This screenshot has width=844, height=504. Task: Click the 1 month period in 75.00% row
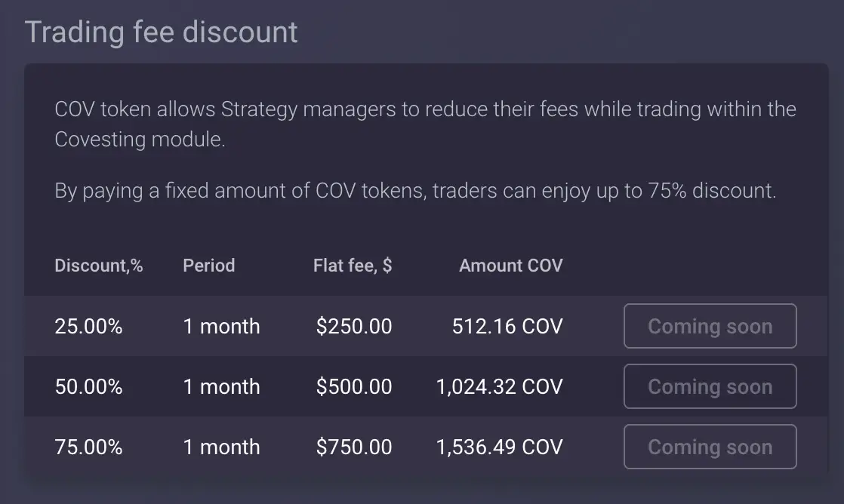pyautogui.click(x=221, y=447)
